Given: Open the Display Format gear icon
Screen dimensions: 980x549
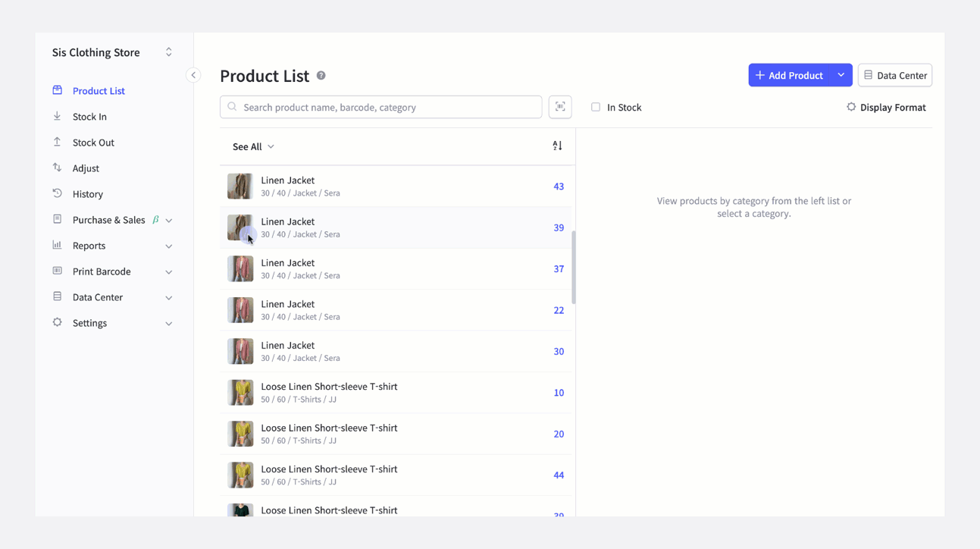Looking at the screenshot, I should [850, 107].
